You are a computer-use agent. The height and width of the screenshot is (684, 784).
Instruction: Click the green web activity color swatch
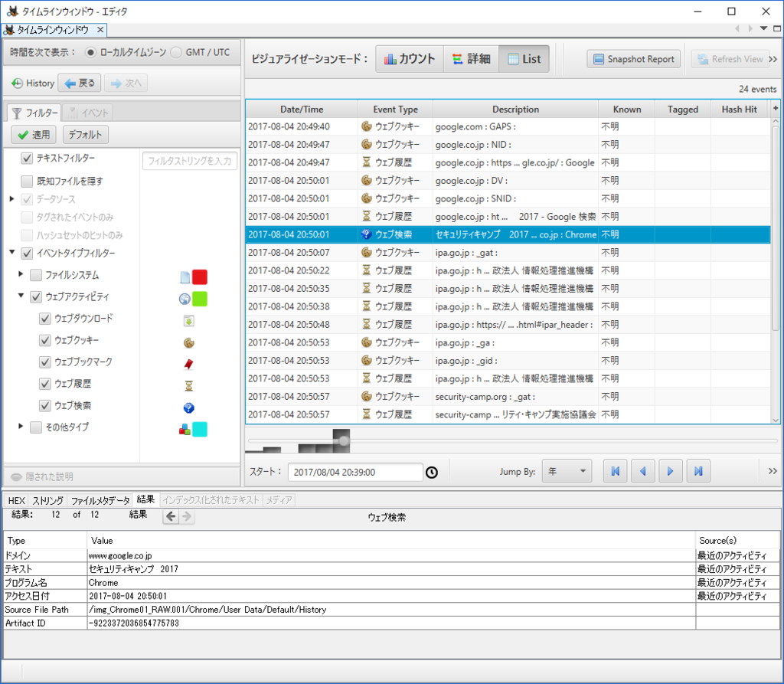pyautogui.click(x=200, y=299)
